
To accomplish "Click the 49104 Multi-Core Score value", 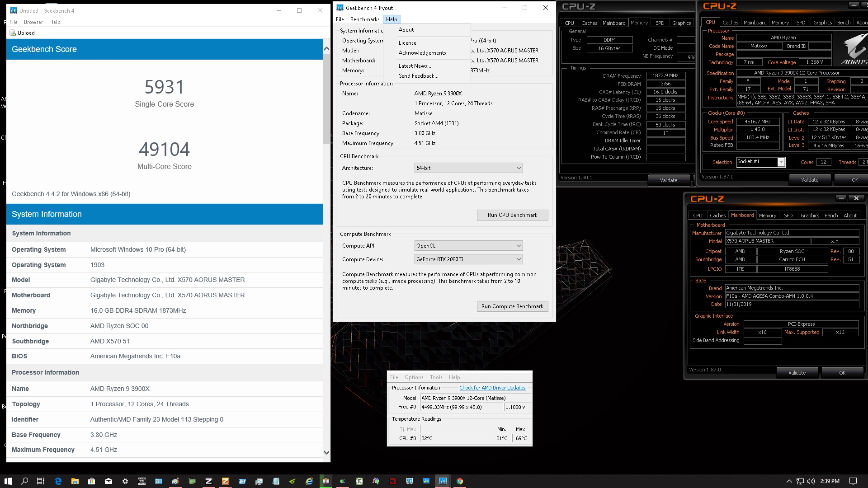I will [x=164, y=150].
